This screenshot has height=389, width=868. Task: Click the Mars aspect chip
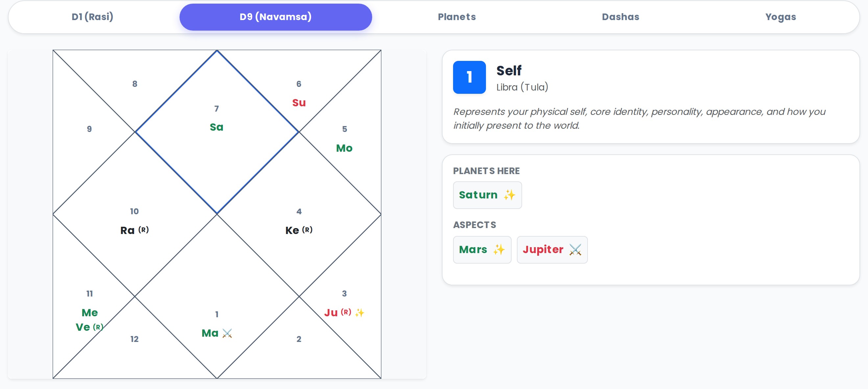point(482,250)
